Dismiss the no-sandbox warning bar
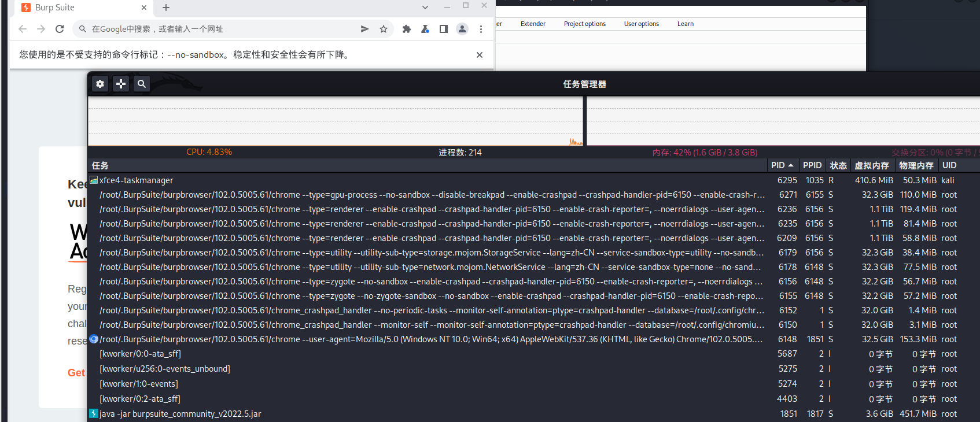The image size is (980, 422). 480,55
